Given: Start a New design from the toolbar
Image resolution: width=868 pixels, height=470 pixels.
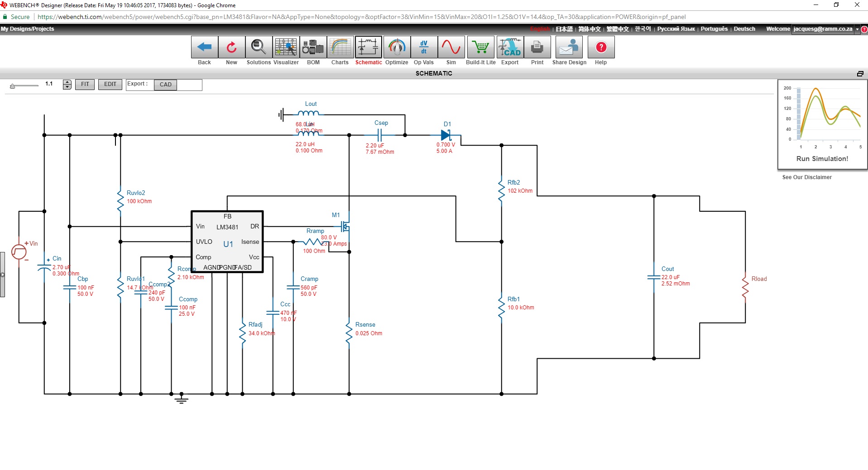Looking at the screenshot, I should point(231,47).
